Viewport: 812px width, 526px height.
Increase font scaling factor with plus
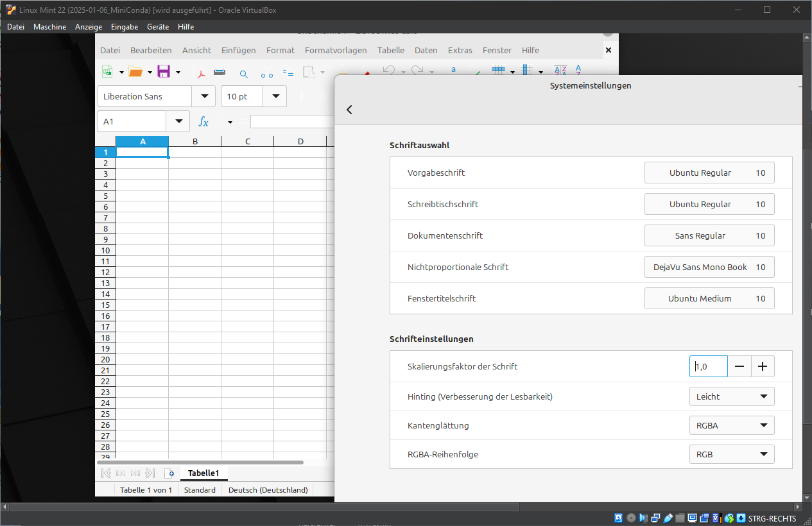[x=763, y=366]
